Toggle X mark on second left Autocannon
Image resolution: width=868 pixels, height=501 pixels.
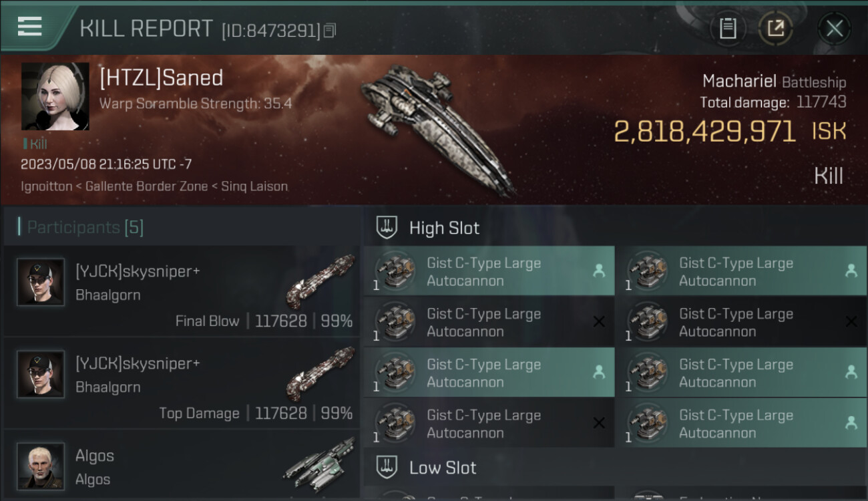[x=599, y=322]
